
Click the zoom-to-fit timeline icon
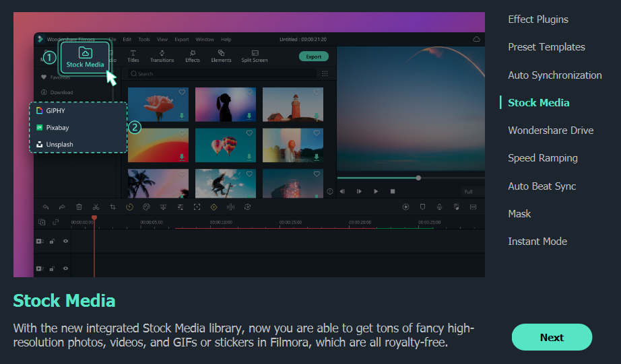[473, 207]
